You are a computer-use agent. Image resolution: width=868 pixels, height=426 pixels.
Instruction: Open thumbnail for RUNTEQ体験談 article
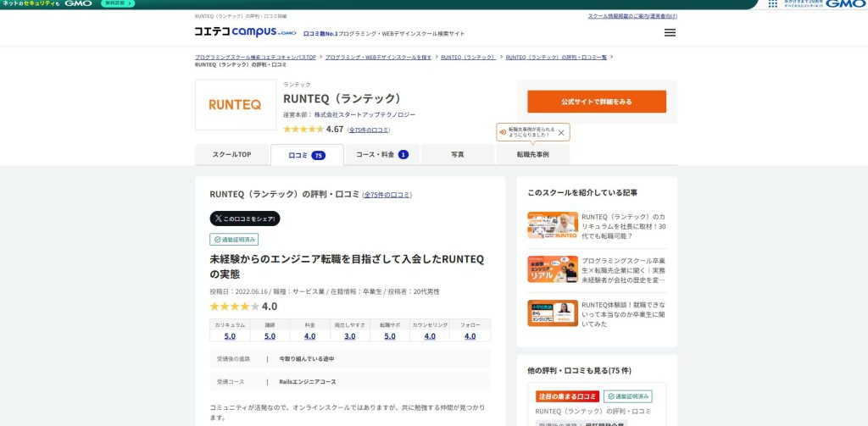pos(553,313)
